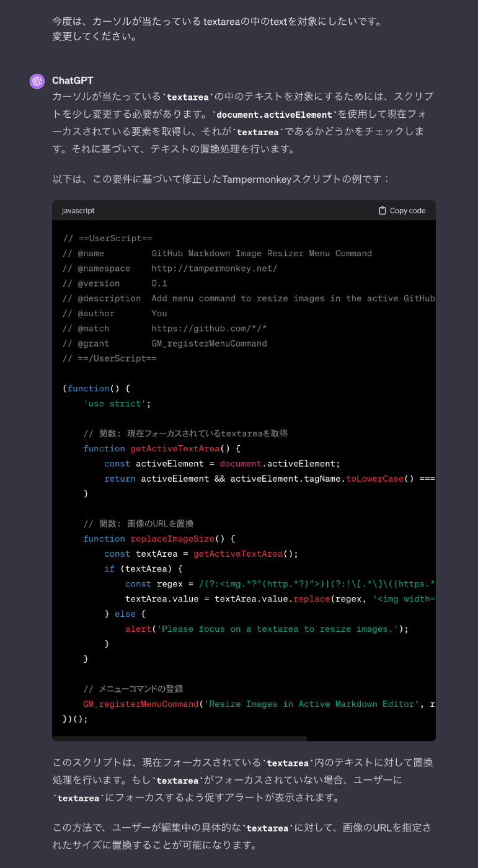
Task: Click the '})();' closing line
Action: coord(76,719)
